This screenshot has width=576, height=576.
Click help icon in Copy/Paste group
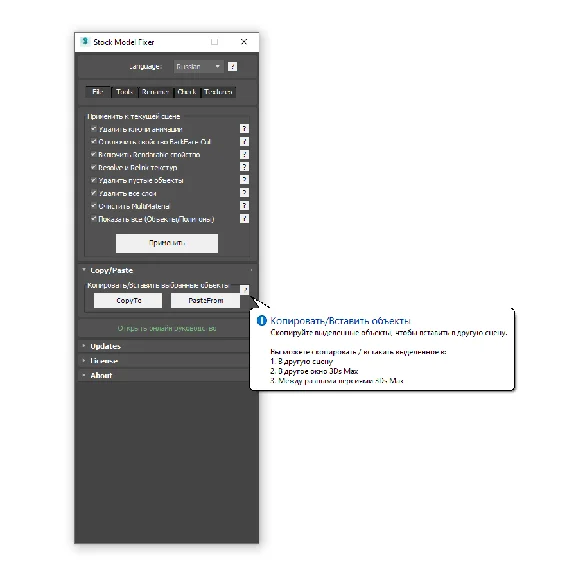click(x=245, y=289)
